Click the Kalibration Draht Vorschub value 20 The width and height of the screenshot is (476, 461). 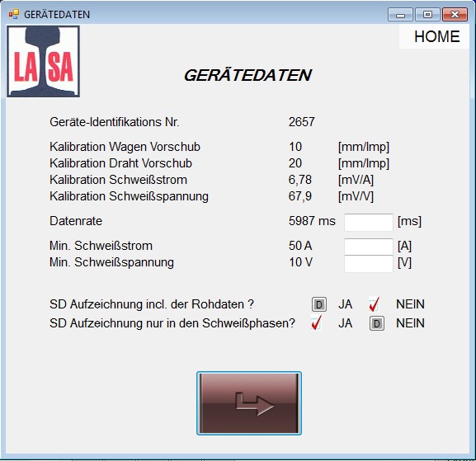(x=295, y=163)
